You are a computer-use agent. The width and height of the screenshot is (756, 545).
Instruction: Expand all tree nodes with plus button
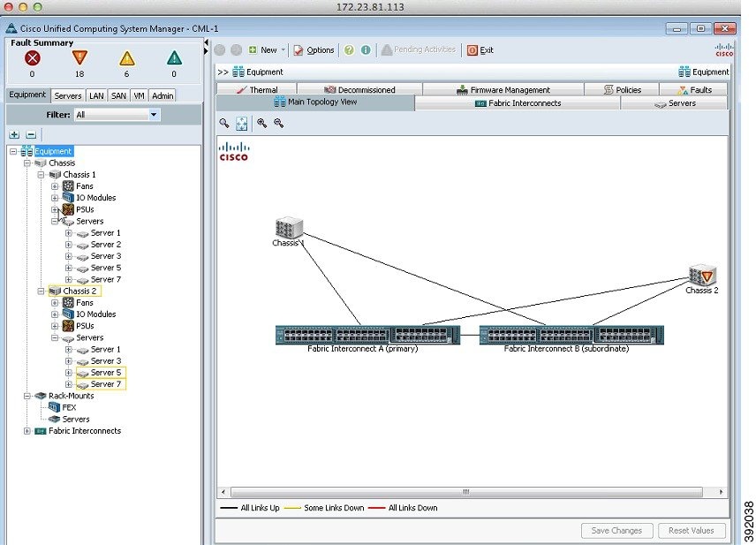(14, 134)
